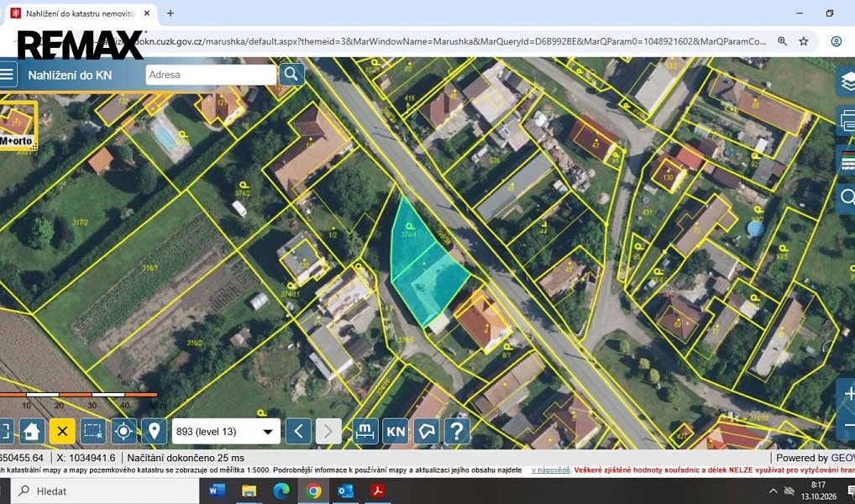This screenshot has height=504, width=855.
Task: Click the X: 1034941.6 coordinate readout
Action: (x=86, y=458)
